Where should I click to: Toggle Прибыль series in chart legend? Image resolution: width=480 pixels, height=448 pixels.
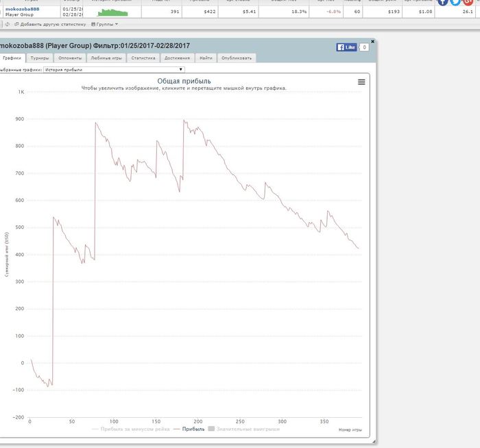click(189, 429)
